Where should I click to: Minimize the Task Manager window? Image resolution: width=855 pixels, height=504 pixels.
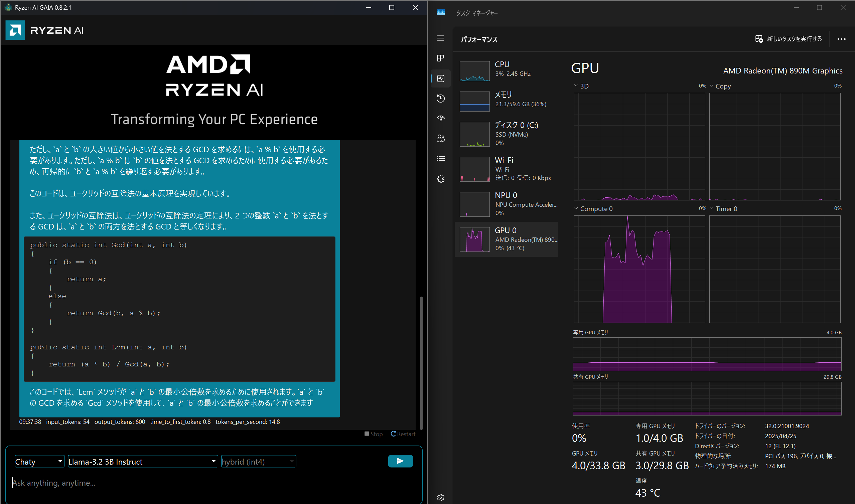coord(796,7)
